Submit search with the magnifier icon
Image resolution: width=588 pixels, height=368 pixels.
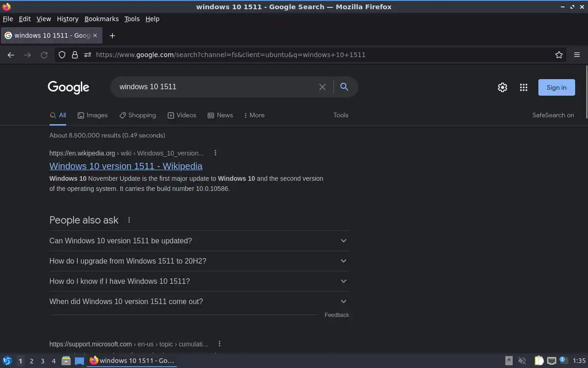point(344,87)
